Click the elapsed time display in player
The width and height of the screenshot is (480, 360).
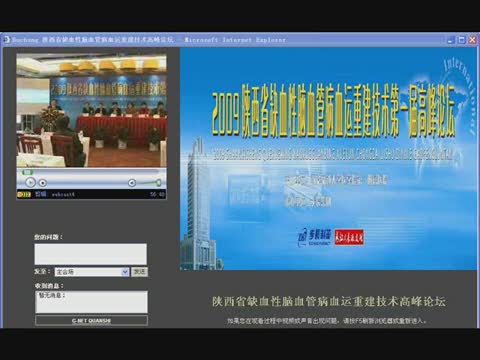tap(157, 194)
